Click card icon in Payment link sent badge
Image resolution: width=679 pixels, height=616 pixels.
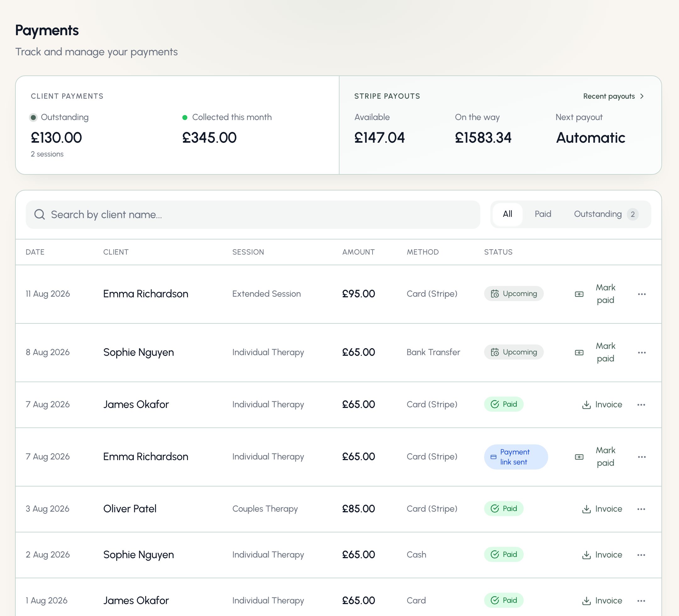[x=494, y=457]
